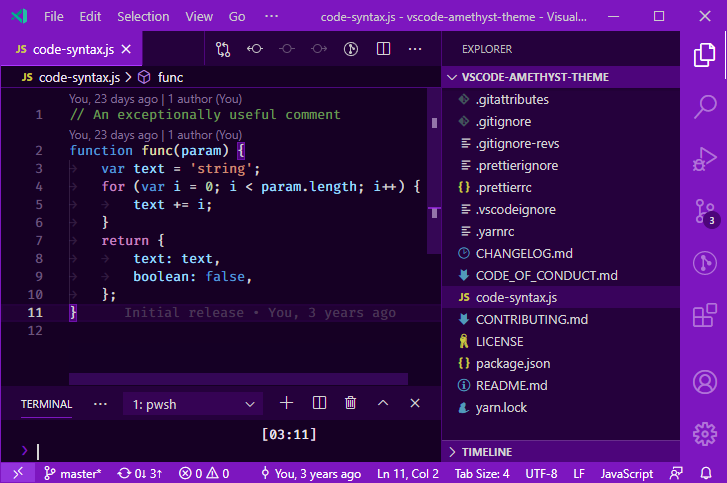Open the Explorer view in activity bar

(x=704, y=55)
